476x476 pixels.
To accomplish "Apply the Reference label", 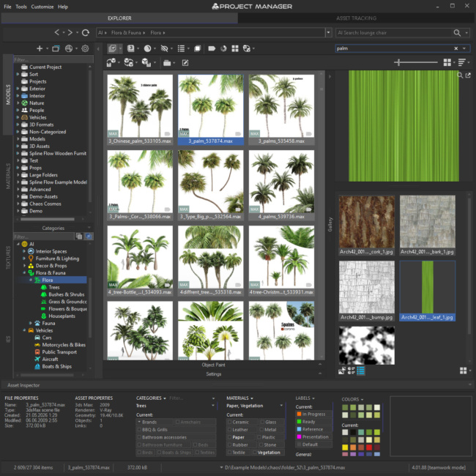I will pos(313,429).
